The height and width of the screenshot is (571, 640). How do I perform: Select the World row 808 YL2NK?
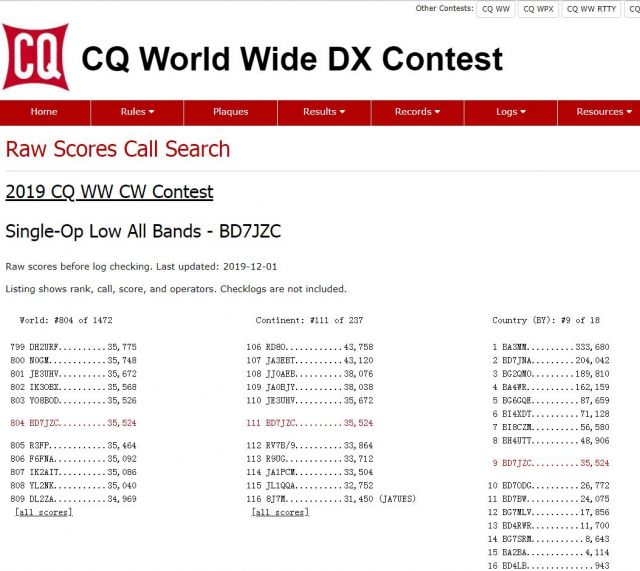(x=73, y=485)
